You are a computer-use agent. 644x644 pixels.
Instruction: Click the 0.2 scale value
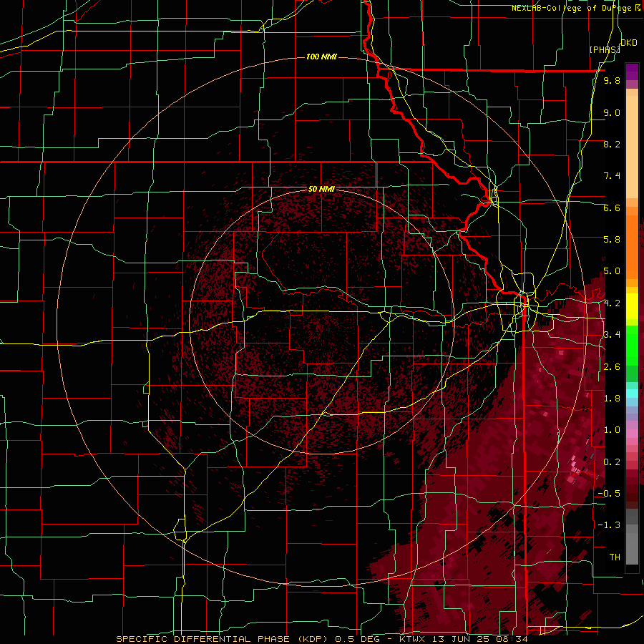point(612,462)
